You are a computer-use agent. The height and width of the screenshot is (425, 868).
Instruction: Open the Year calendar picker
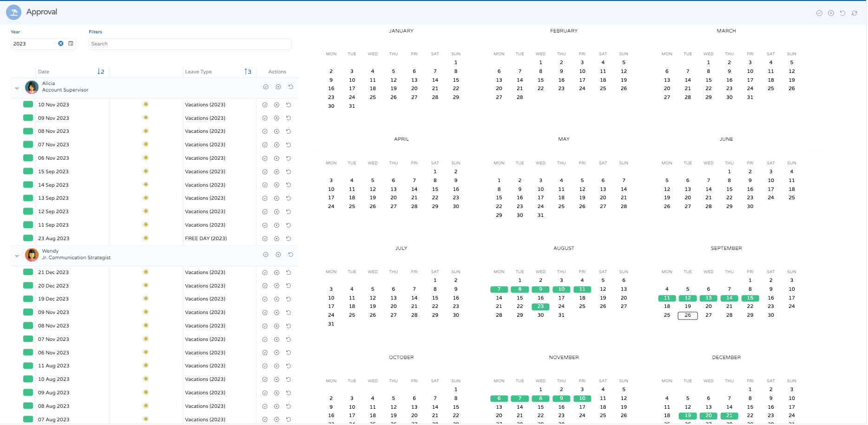pyautogui.click(x=71, y=44)
